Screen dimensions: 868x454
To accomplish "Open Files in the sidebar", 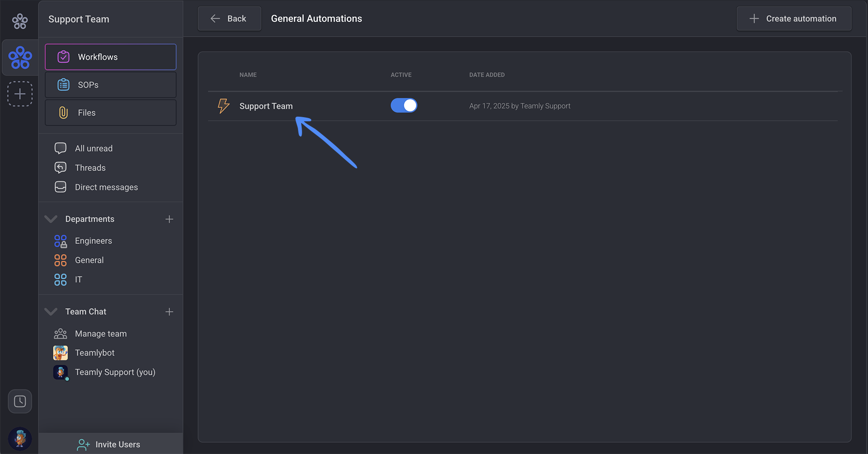I will click(110, 113).
